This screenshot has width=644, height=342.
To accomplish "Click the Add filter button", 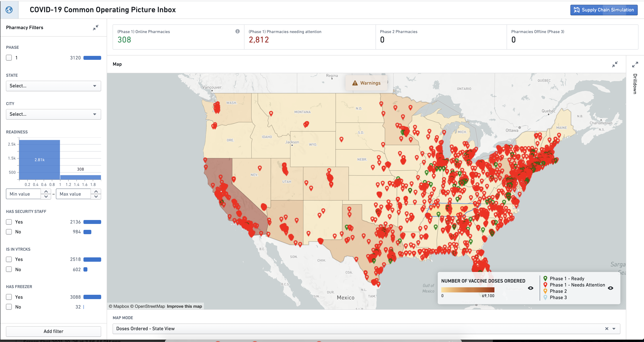I will [x=54, y=331].
